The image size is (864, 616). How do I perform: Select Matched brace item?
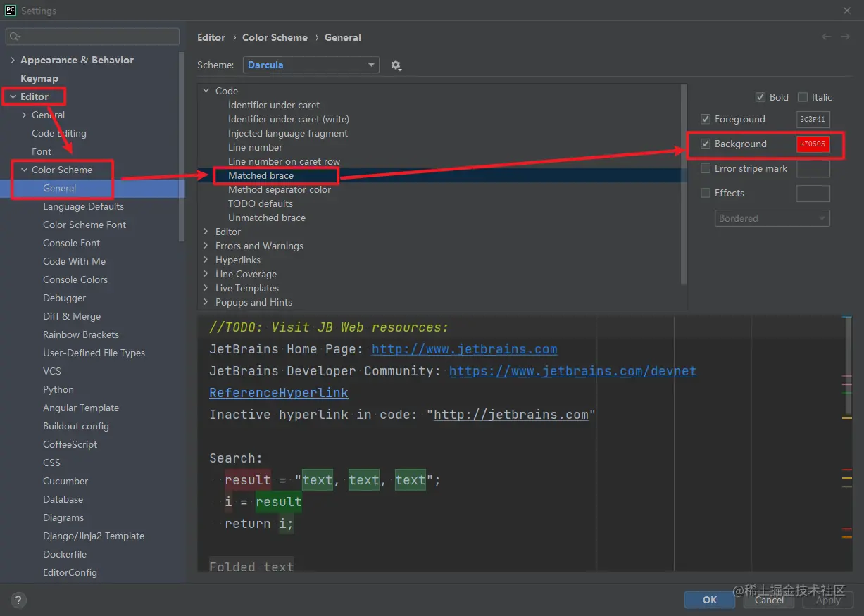(261, 175)
